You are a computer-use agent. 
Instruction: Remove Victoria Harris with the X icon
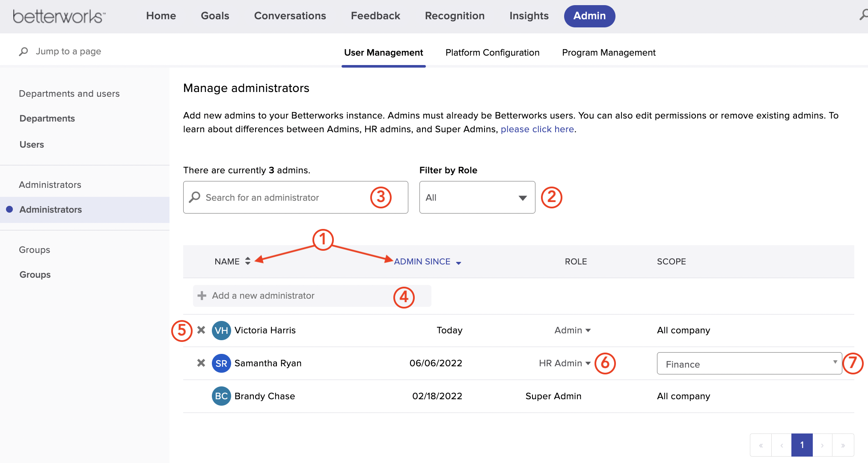pyautogui.click(x=201, y=330)
